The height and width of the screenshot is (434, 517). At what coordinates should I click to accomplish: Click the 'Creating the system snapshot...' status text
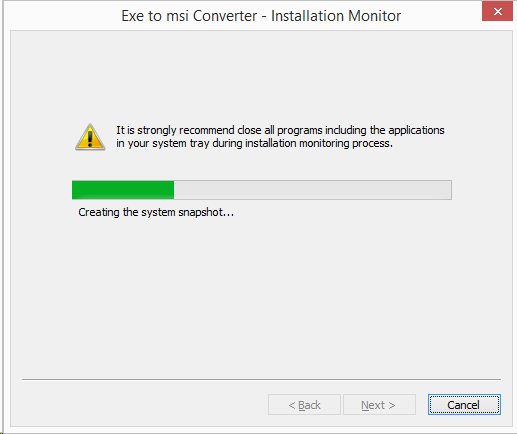156,212
